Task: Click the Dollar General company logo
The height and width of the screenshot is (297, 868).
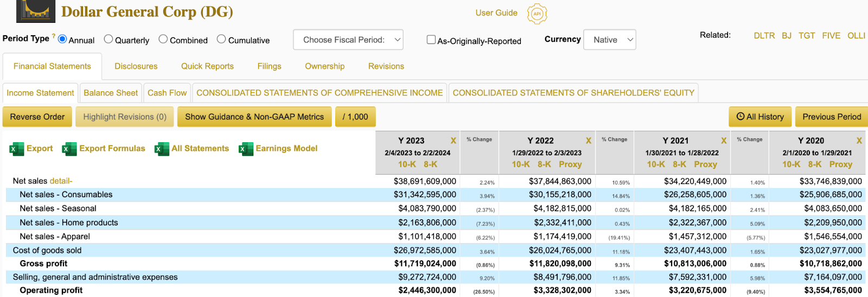Action: pos(36,11)
